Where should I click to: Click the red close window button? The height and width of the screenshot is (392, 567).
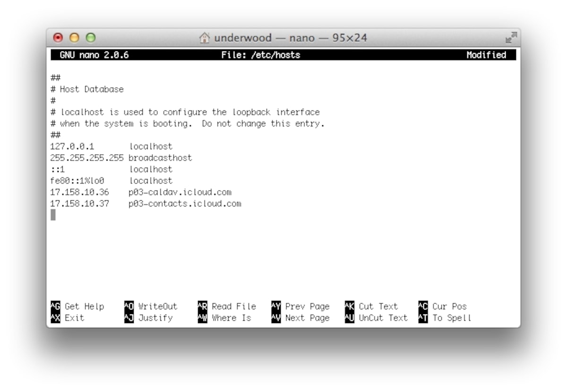click(x=58, y=37)
